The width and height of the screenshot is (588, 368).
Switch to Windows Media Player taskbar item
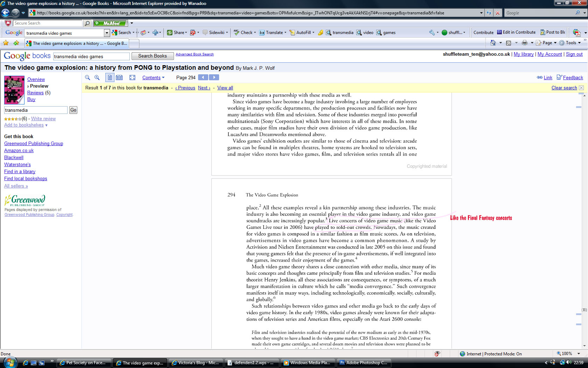[308, 363]
